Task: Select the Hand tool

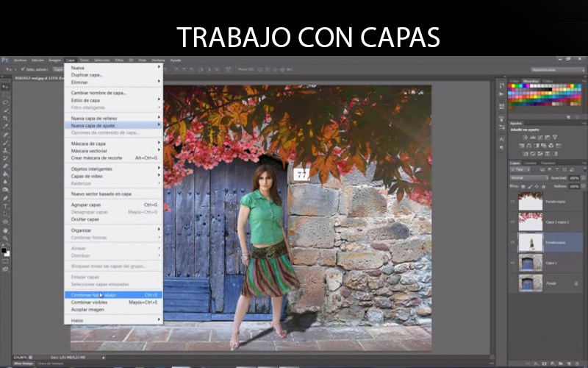Action: (5, 229)
